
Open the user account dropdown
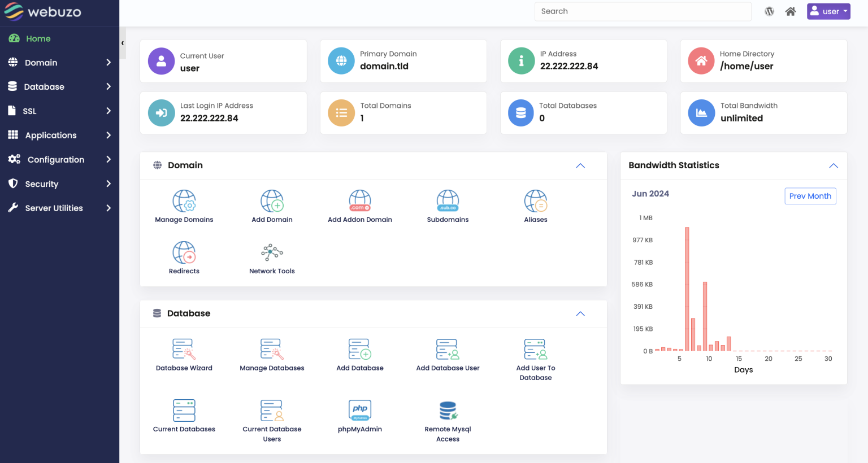828,11
